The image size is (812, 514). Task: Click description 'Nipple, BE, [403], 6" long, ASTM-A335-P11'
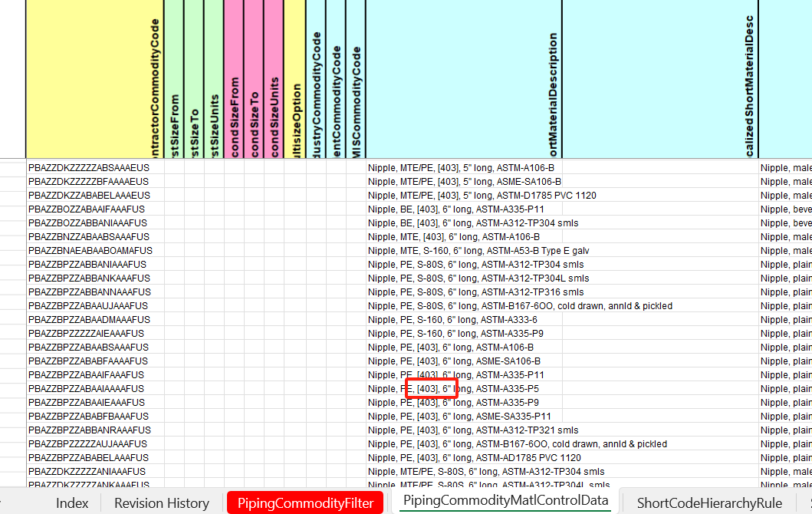click(x=456, y=209)
